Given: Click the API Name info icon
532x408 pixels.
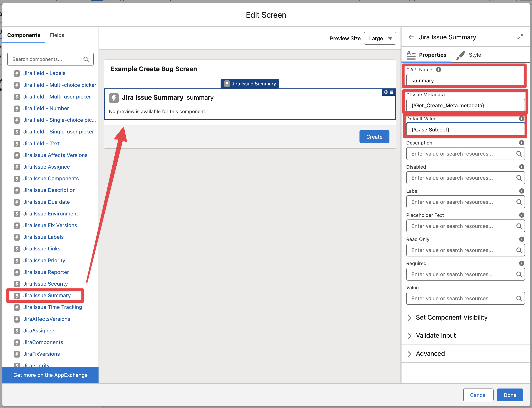Looking at the screenshot, I should 439,70.
